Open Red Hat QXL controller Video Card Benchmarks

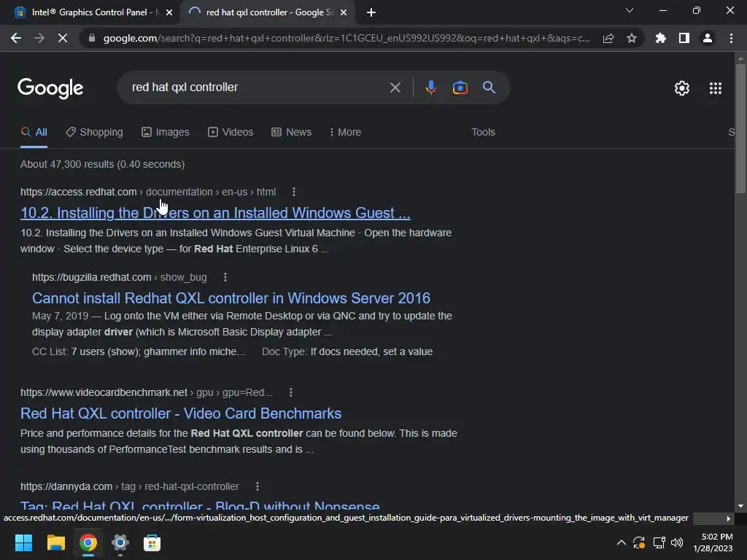181,413
